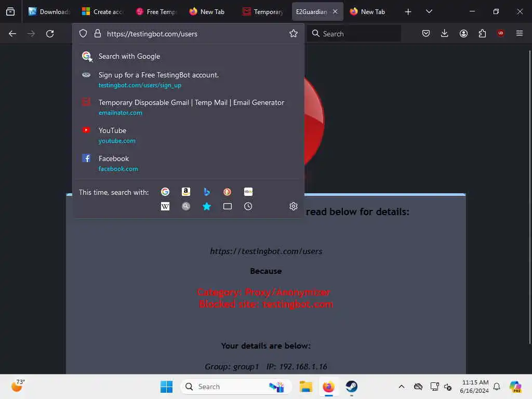Open Firefox application menu
This screenshot has width=532, height=399.
[x=520, y=33]
